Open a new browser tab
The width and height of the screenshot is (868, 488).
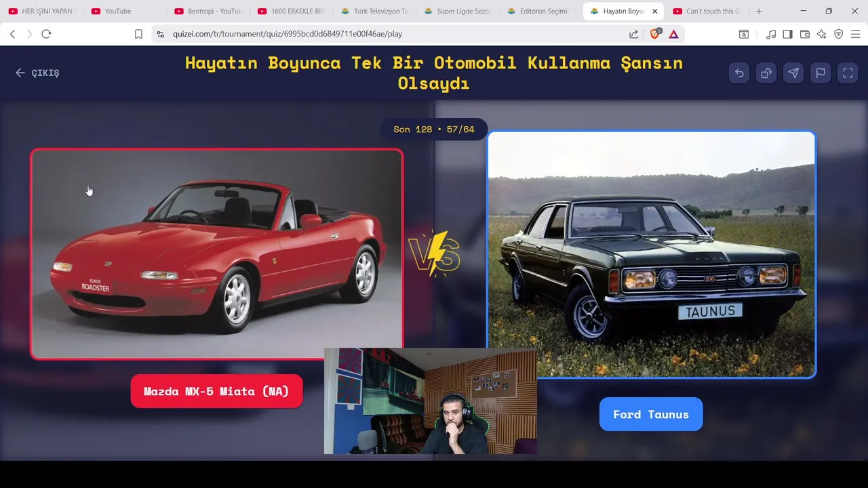click(x=759, y=11)
